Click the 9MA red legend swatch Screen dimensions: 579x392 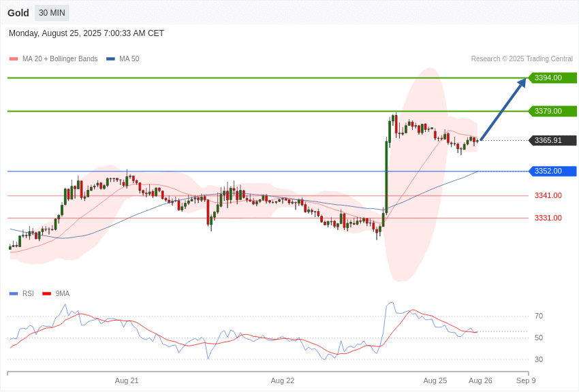point(47,293)
